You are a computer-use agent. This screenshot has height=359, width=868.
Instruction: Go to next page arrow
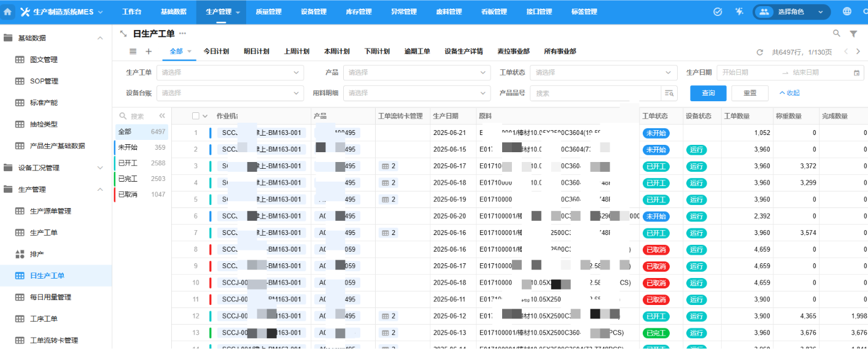859,52
